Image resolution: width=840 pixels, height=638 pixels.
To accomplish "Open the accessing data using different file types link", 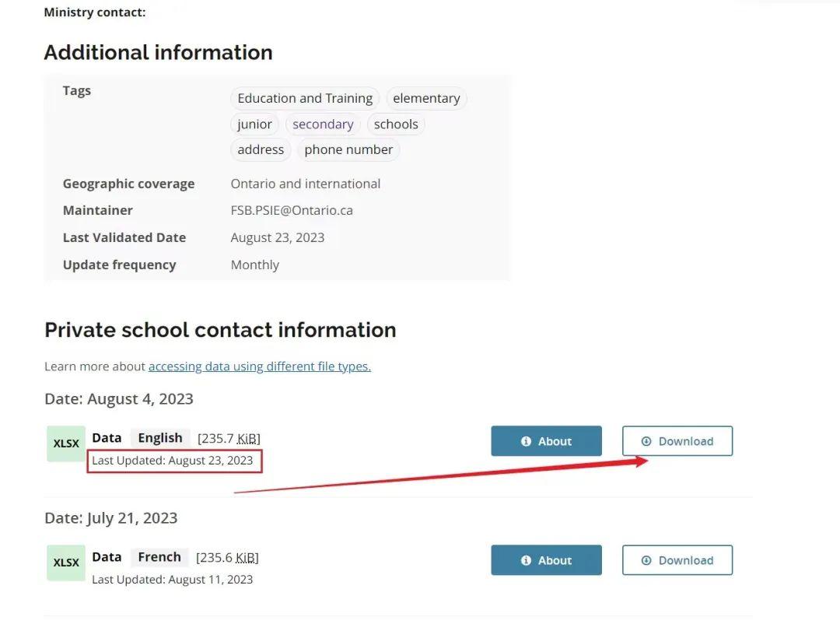I will 260,366.
